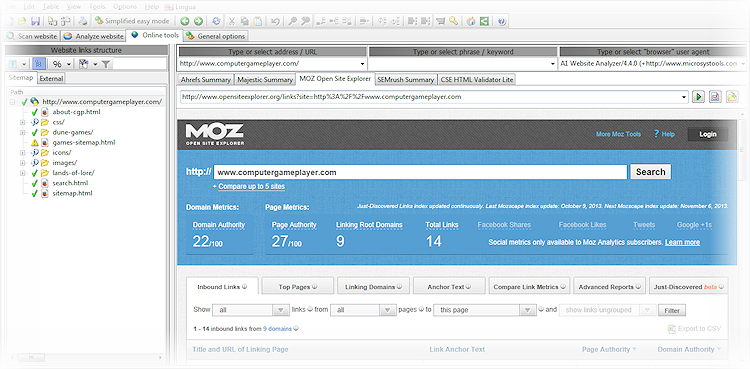Click the Moz Search button
Viewport: 750px width, 369px height.
[x=651, y=172]
